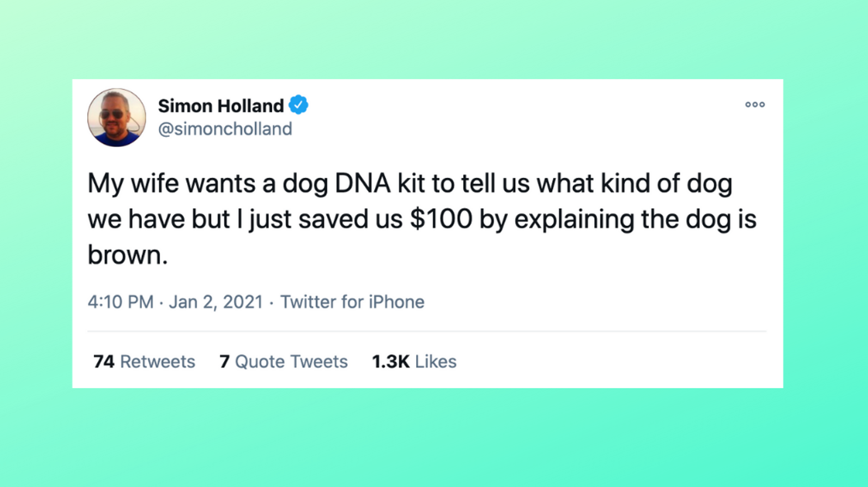Screen dimensions: 868x487
Task: Click the word Likes
Action: [x=435, y=362]
